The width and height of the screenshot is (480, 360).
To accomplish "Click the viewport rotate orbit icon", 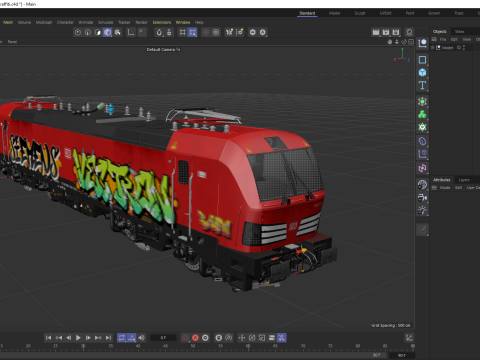I will tap(404, 42).
